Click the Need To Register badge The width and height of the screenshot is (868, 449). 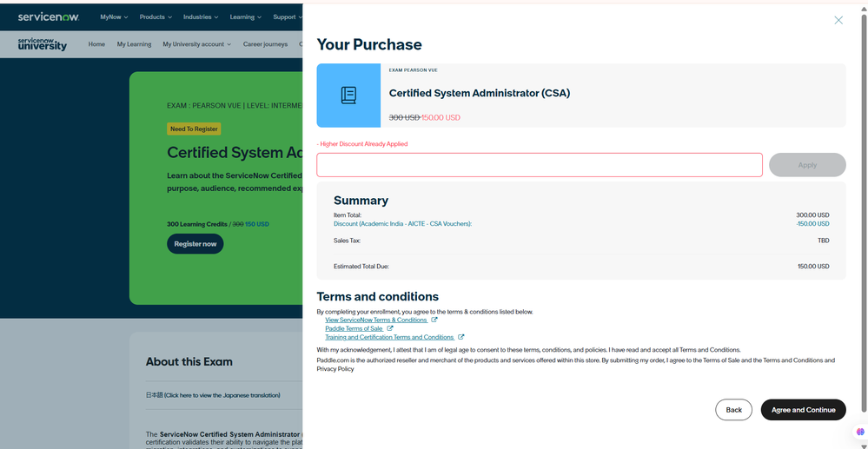pyautogui.click(x=194, y=129)
